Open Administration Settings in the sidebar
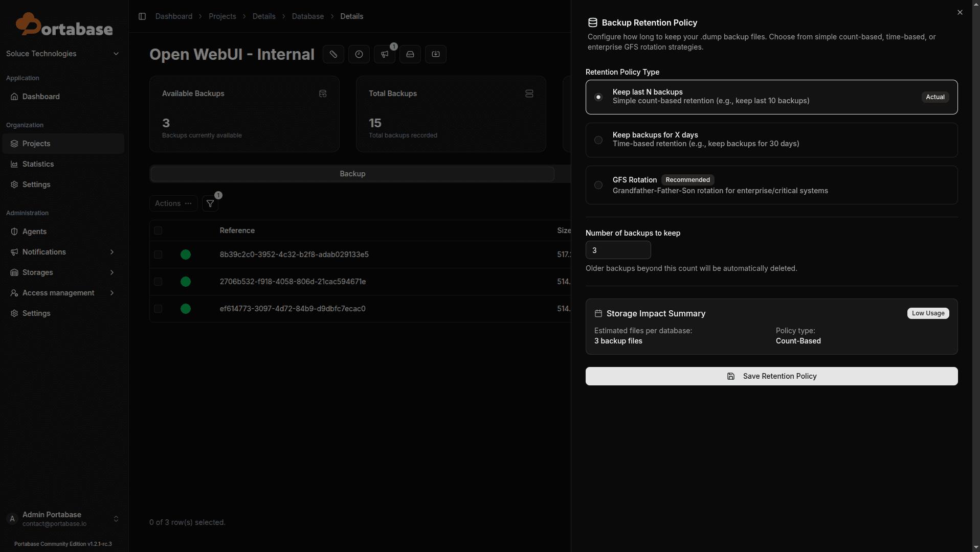Viewport: 980px width, 552px height. (x=63, y=313)
